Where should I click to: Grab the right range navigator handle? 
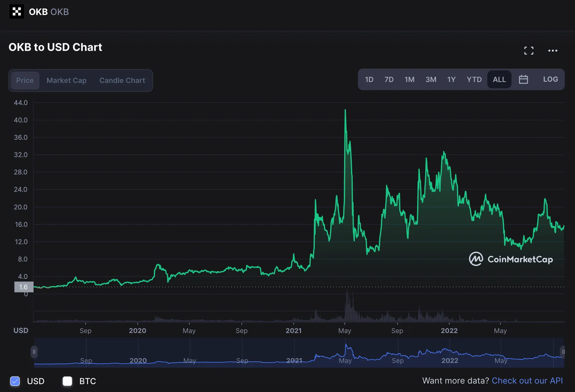[x=563, y=352]
